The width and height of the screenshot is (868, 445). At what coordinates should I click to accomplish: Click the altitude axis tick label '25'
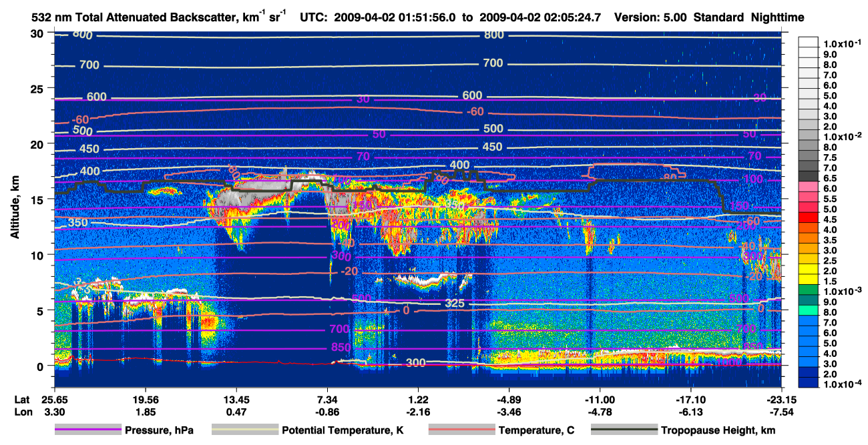tap(39, 89)
